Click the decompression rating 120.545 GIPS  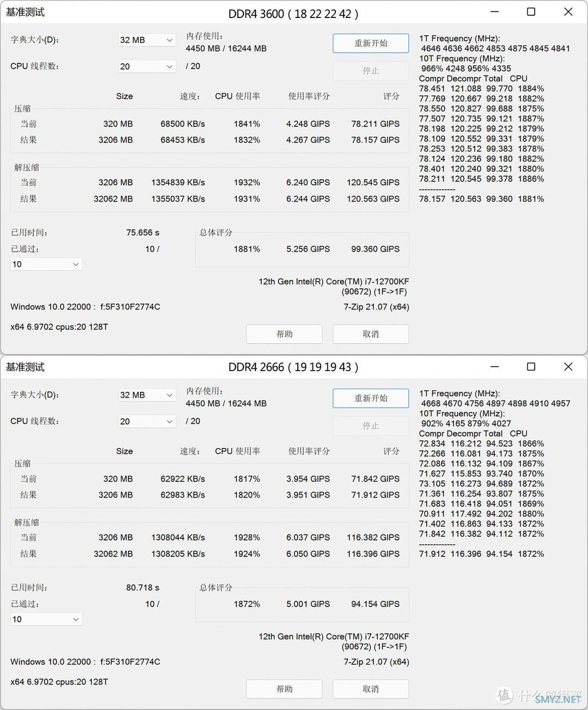(x=373, y=183)
